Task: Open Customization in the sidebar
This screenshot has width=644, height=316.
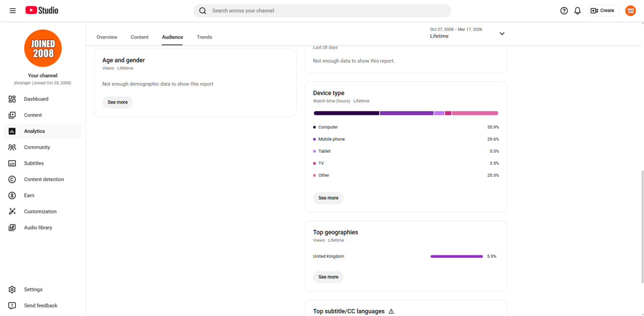Action: pos(43,212)
